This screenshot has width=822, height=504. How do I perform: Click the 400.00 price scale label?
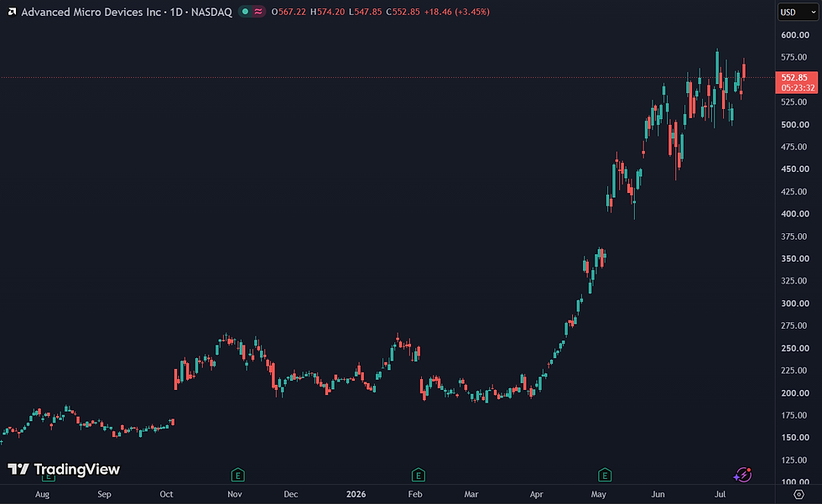point(795,213)
